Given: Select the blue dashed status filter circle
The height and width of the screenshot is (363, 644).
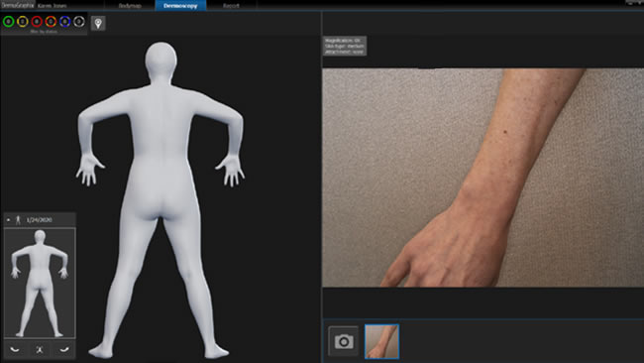Looking at the screenshot, I should [x=64, y=22].
